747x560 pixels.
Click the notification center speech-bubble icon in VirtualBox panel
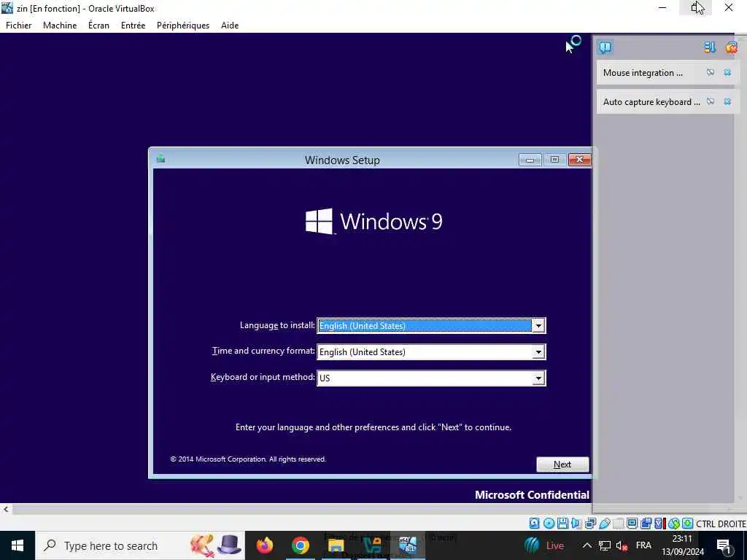click(605, 47)
